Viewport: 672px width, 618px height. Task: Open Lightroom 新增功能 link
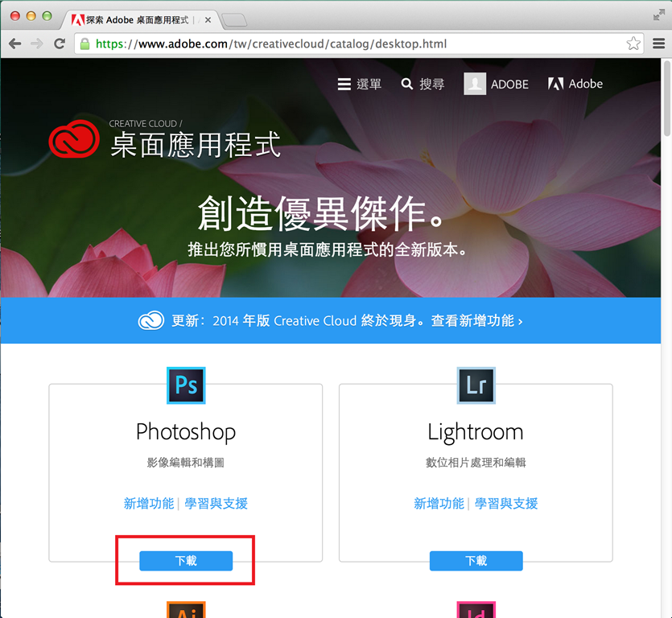click(439, 503)
